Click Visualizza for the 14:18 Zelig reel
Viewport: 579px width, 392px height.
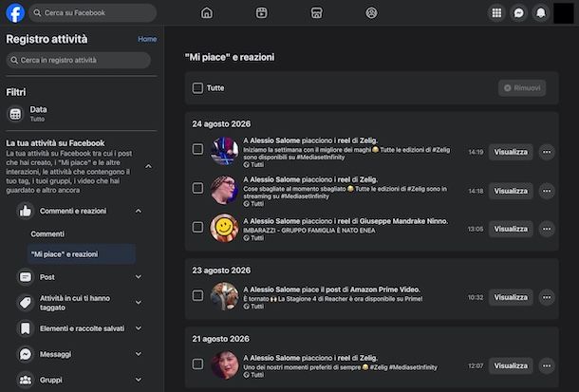pos(511,191)
